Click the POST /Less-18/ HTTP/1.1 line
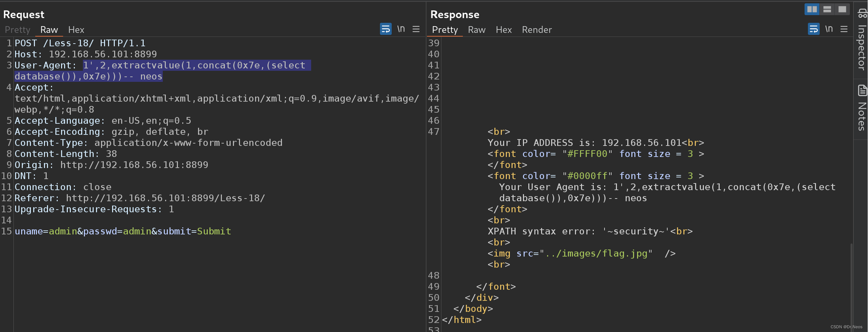 point(80,43)
